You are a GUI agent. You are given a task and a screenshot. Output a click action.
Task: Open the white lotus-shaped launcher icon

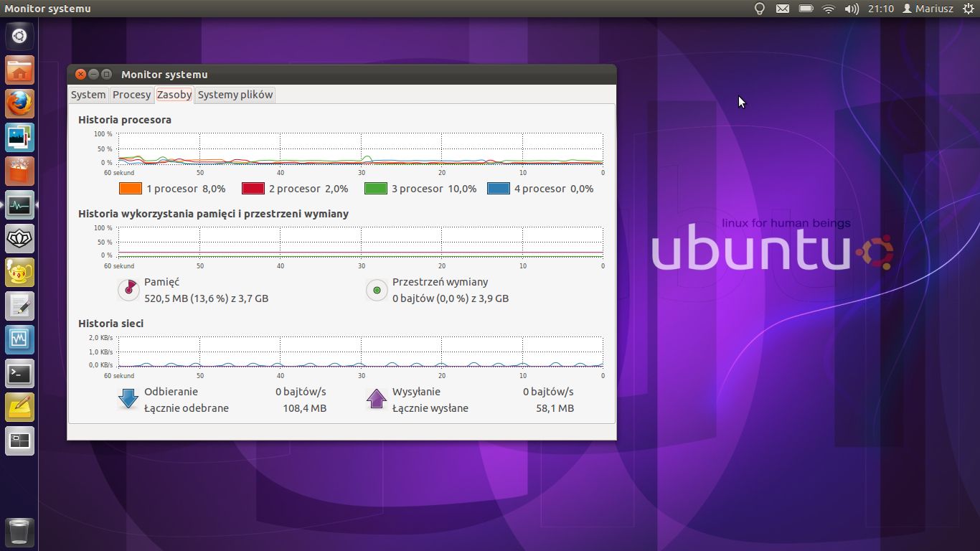pos(19,238)
